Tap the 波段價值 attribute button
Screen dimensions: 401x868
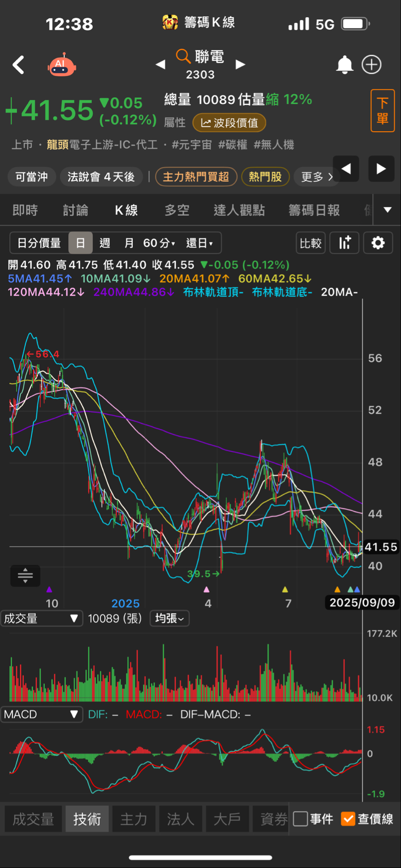(x=229, y=123)
